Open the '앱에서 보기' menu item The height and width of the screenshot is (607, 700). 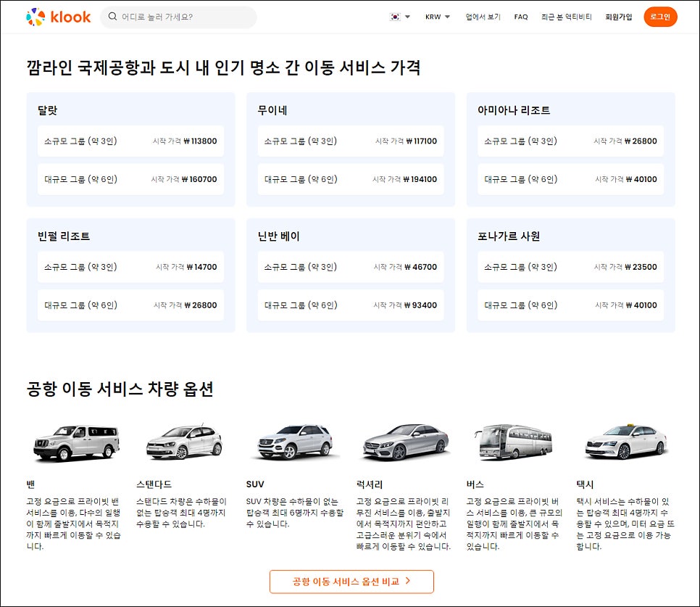(483, 17)
